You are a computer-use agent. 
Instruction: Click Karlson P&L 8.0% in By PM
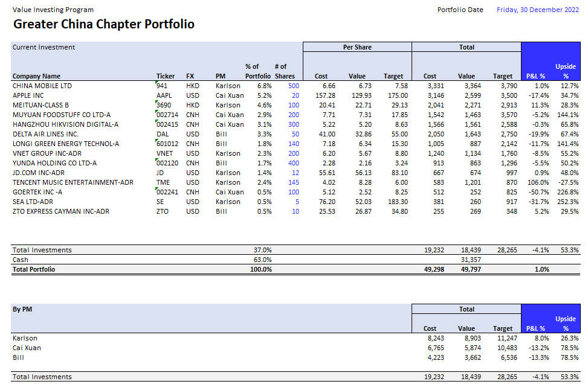(542, 338)
